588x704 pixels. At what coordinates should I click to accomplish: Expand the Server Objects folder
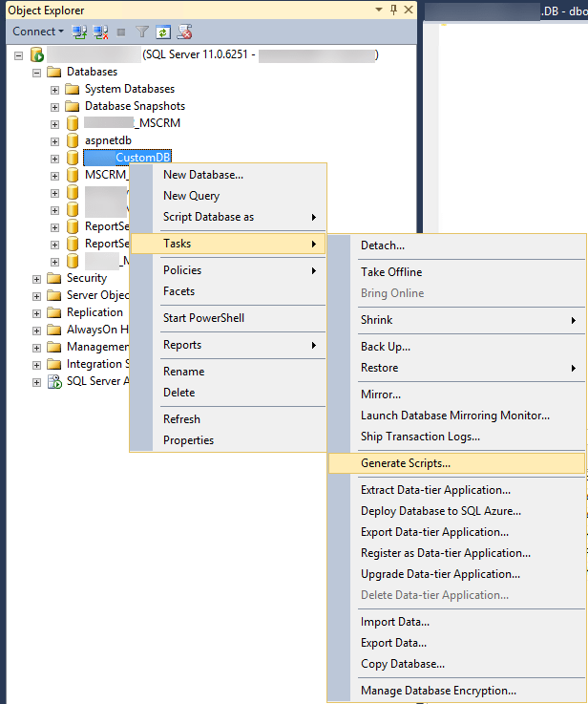click(37, 296)
